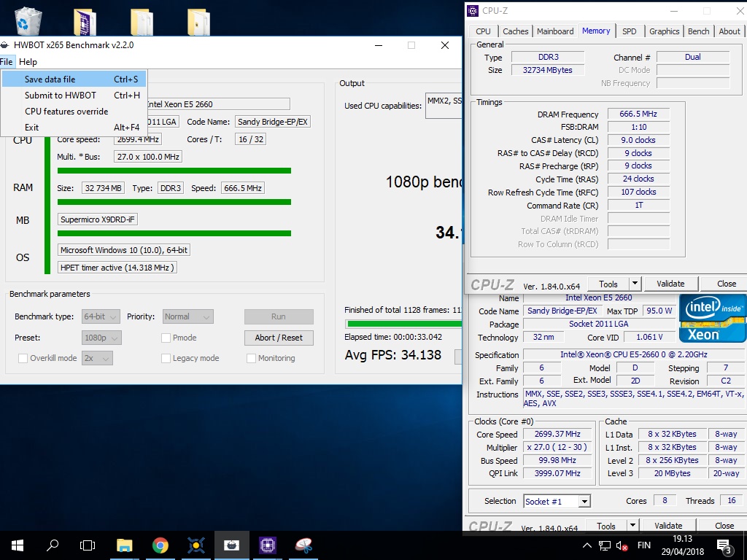Click Close in upper CPU-Z window
Viewport: 747px width, 560px height.
click(726, 284)
